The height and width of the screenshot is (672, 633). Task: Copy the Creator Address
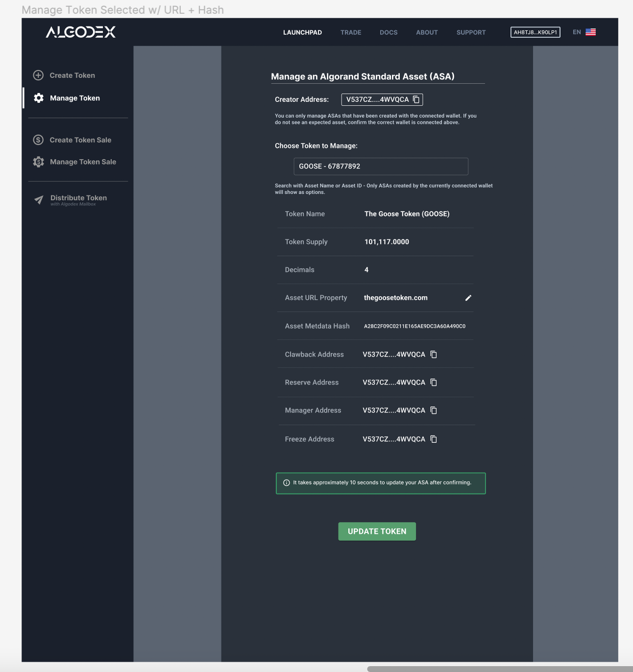[x=416, y=99]
